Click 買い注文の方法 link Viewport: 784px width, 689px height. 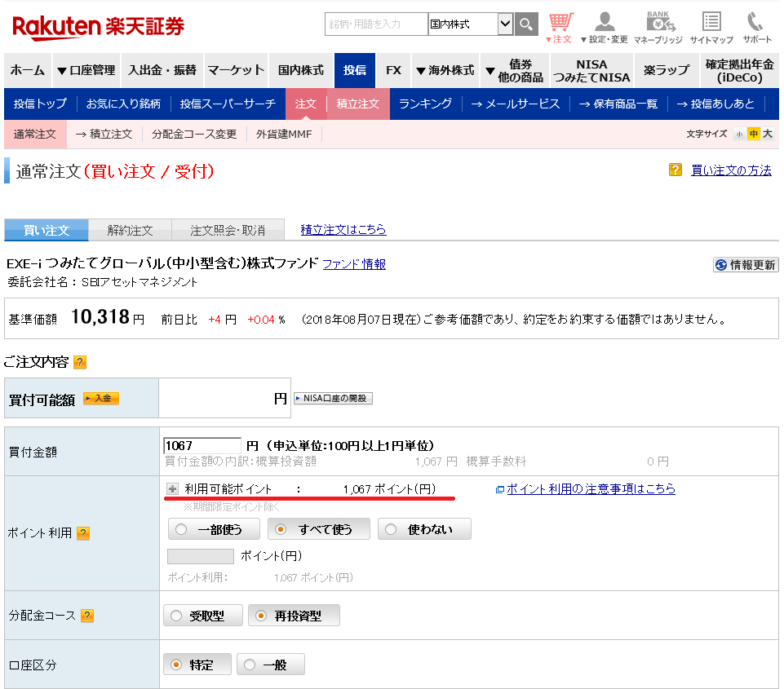coord(731,170)
